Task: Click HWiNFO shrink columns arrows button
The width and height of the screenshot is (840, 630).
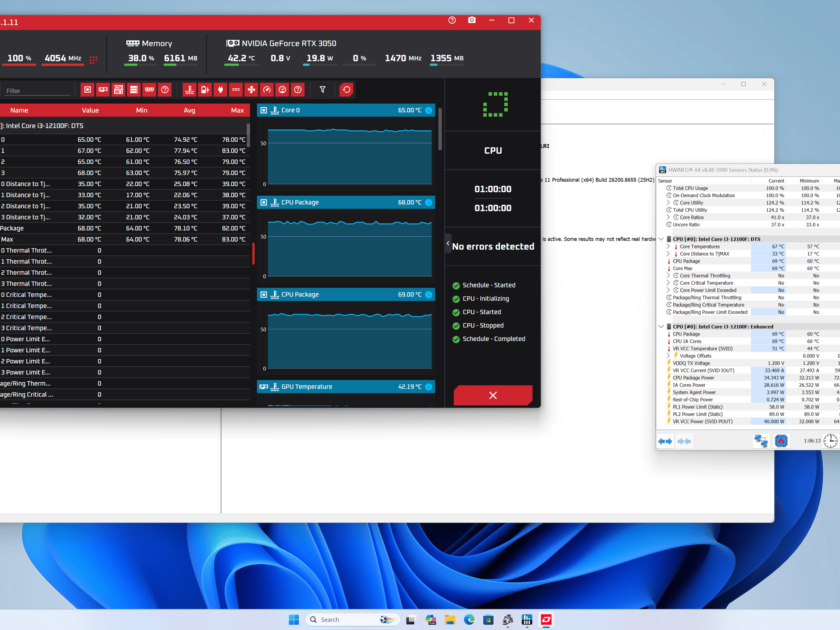Action: pyautogui.click(x=684, y=441)
